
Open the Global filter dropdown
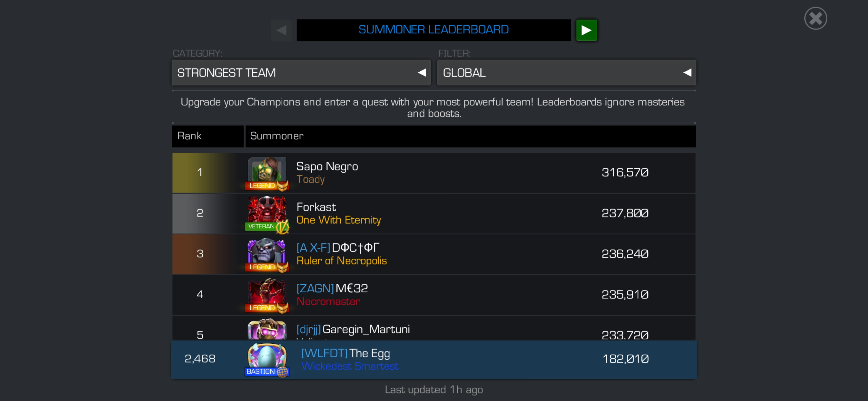pyautogui.click(x=566, y=72)
